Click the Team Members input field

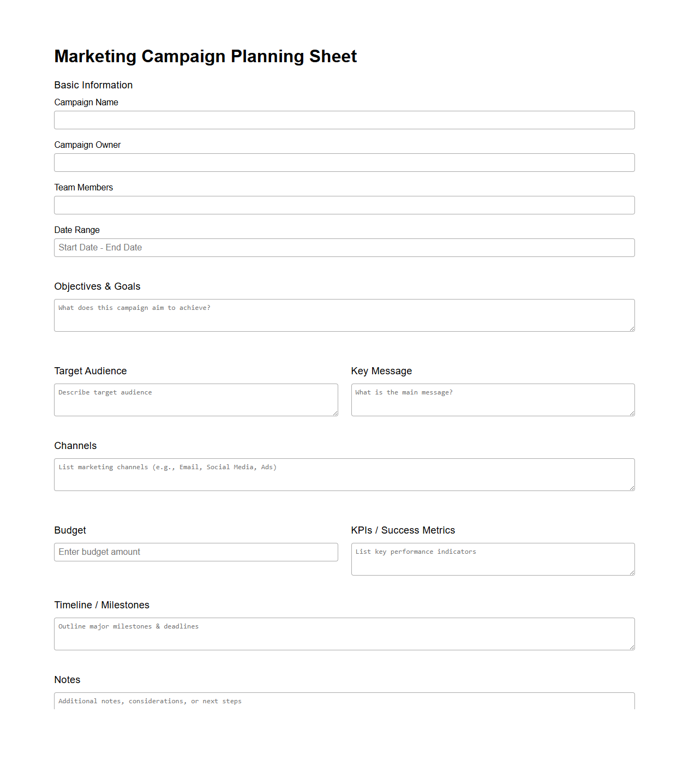click(344, 205)
